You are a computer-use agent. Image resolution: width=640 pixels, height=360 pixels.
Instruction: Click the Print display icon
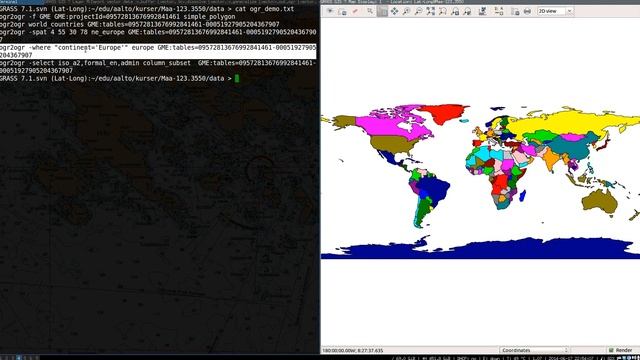[x=527, y=11]
